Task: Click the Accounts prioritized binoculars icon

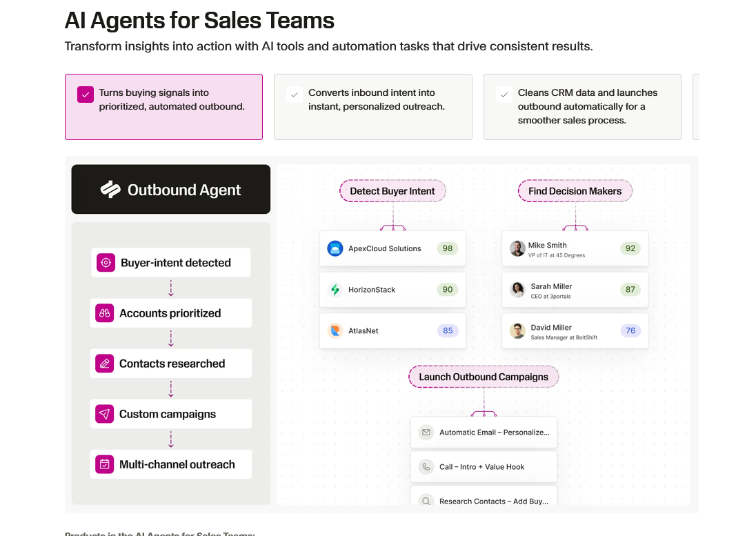Action: 105,312
